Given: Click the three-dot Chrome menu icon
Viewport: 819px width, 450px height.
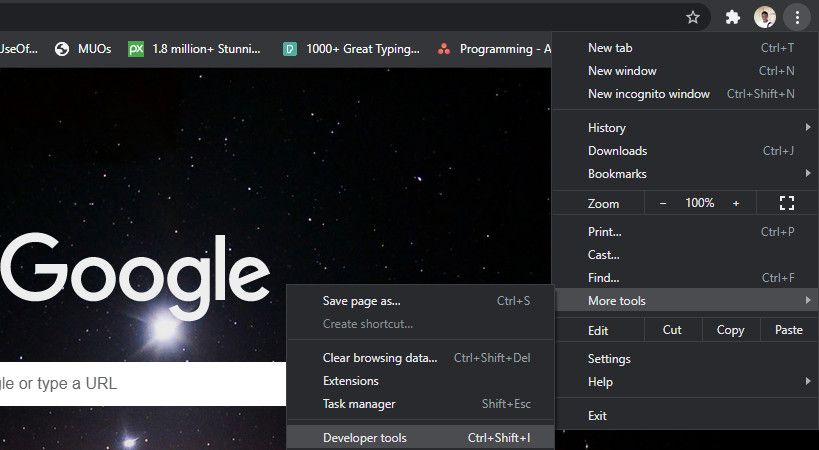Looking at the screenshot, I should pyautogui.click(x=796, y=17).
